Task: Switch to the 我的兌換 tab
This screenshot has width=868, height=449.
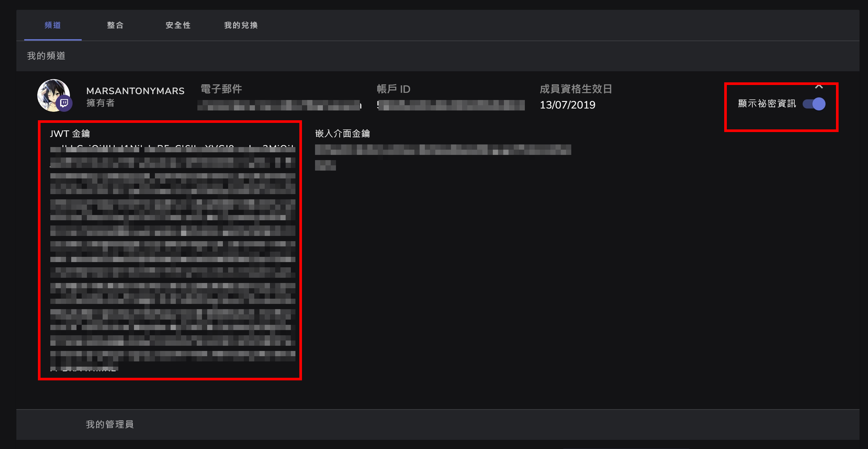Action: [241, 25]
